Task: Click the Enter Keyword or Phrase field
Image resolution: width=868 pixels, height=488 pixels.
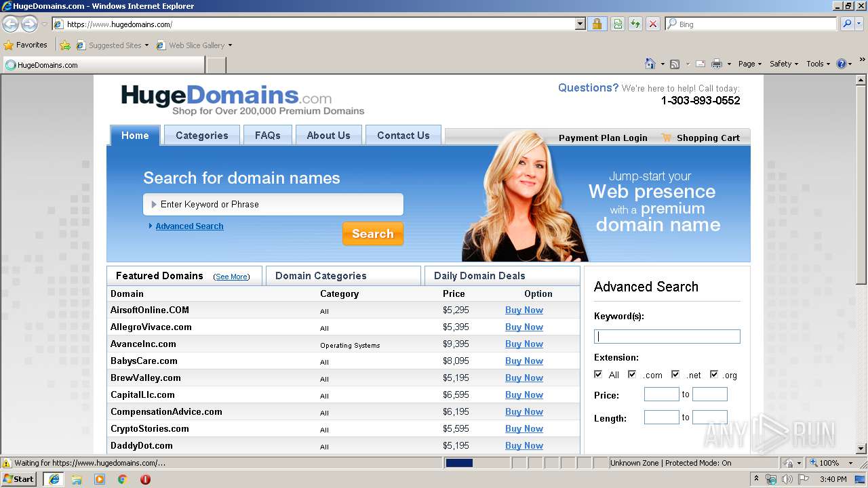Action: (273, 204)
